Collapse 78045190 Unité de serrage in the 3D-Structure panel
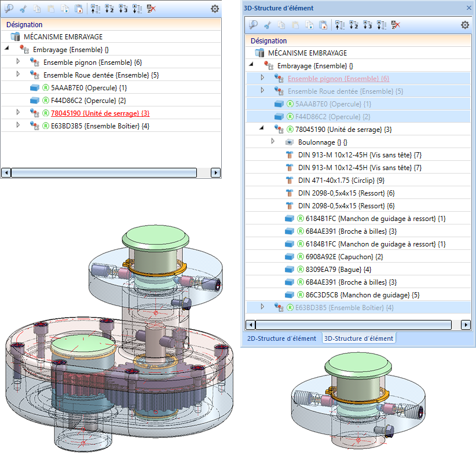The height and width of the screenshot is (453, 476). pyautogui.click(x=261, y=129)
